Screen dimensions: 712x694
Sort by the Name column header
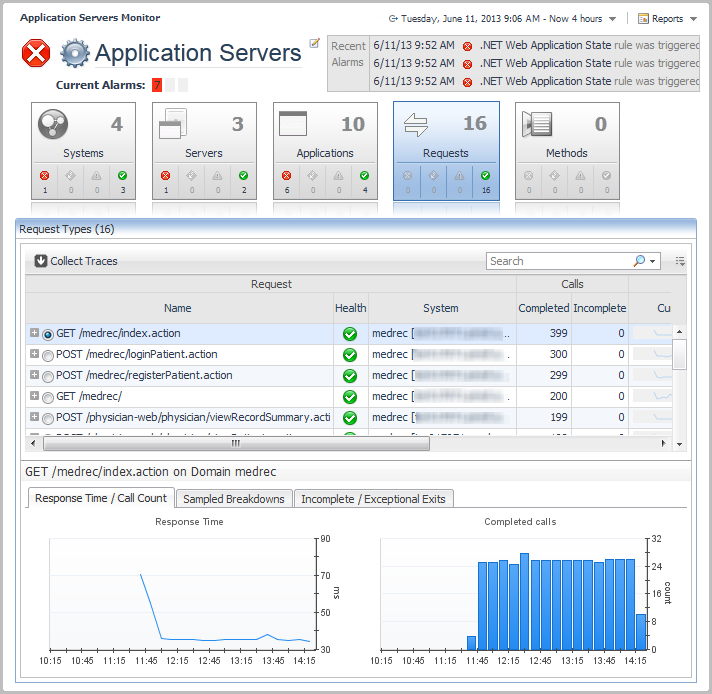point(178,308)
